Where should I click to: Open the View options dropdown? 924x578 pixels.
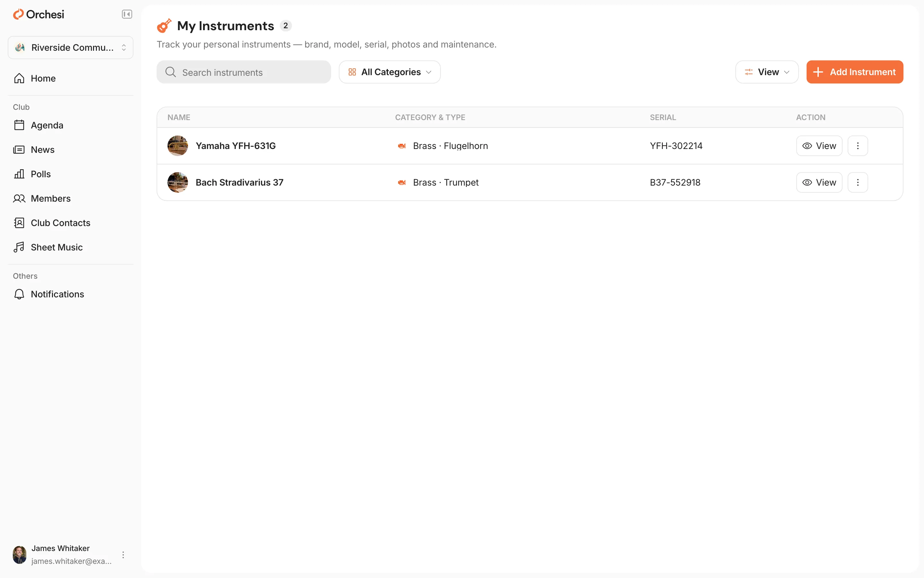click(767, 72)
